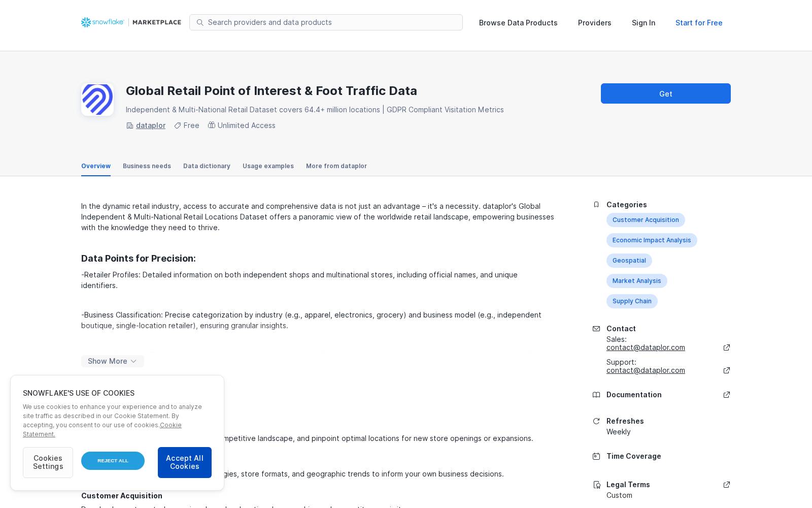Click the "Customer Acquisition" body heading
The height and width of the screenshot is (508, 812).
(122, 496)
